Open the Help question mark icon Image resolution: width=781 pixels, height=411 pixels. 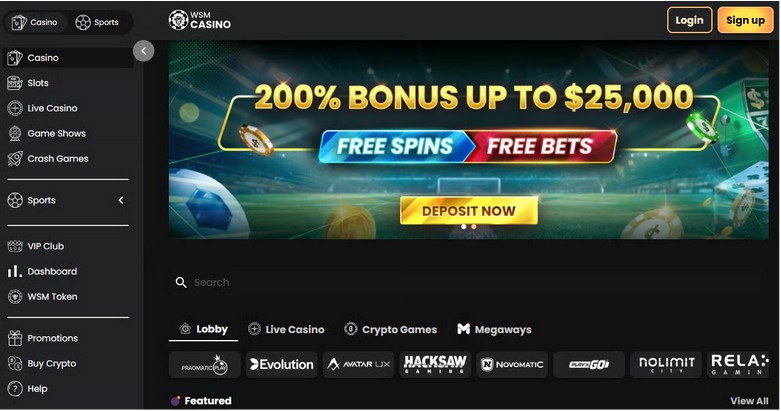[x=15, y=389]
